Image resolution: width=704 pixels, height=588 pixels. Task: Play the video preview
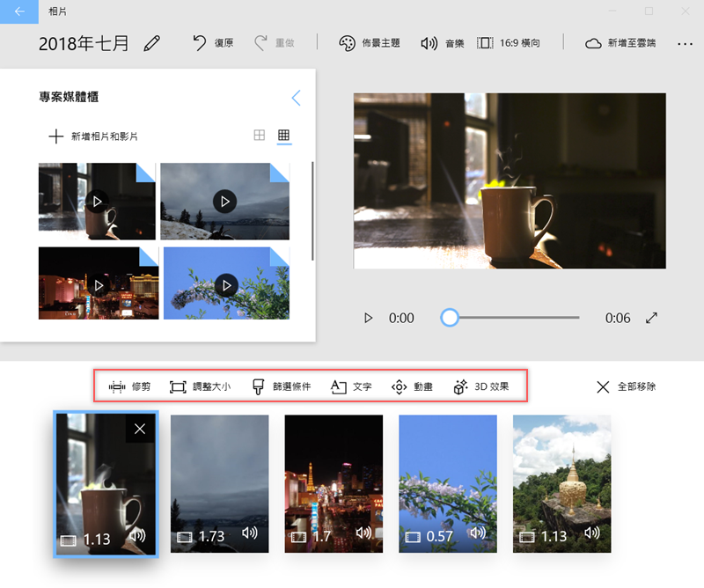(368, 318)
